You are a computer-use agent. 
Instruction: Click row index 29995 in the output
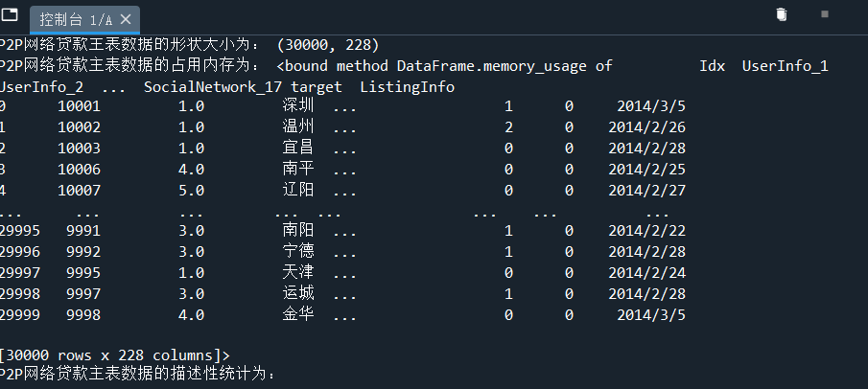(19, 231)
